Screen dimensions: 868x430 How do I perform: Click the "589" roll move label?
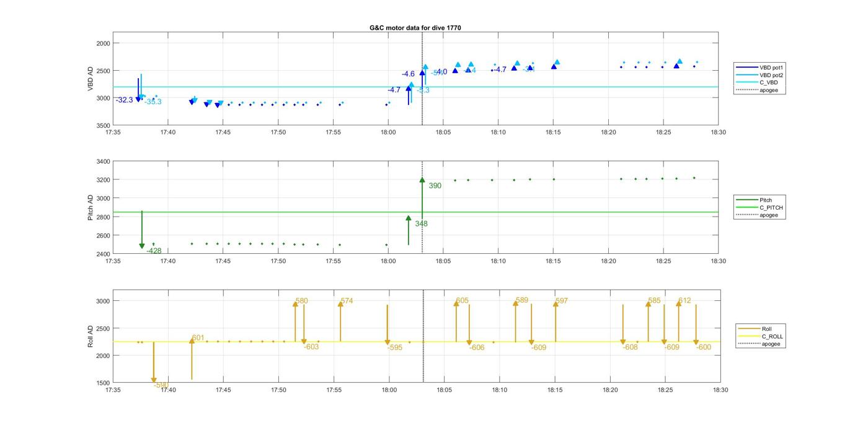coord(522,300)
